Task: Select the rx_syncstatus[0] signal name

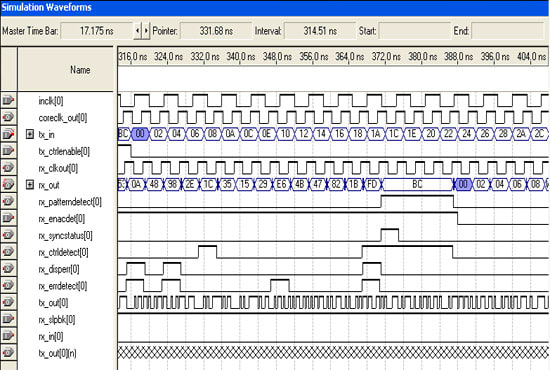Action: pos(66,236)
